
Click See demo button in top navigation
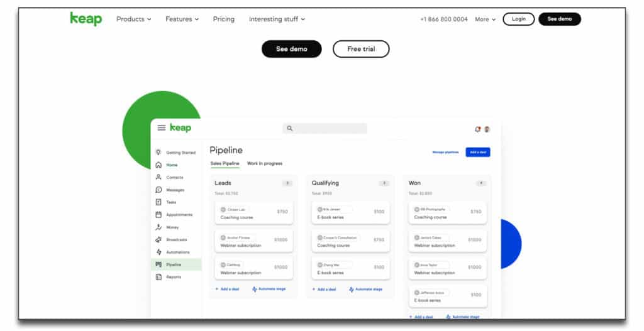(x=559, y=19)
